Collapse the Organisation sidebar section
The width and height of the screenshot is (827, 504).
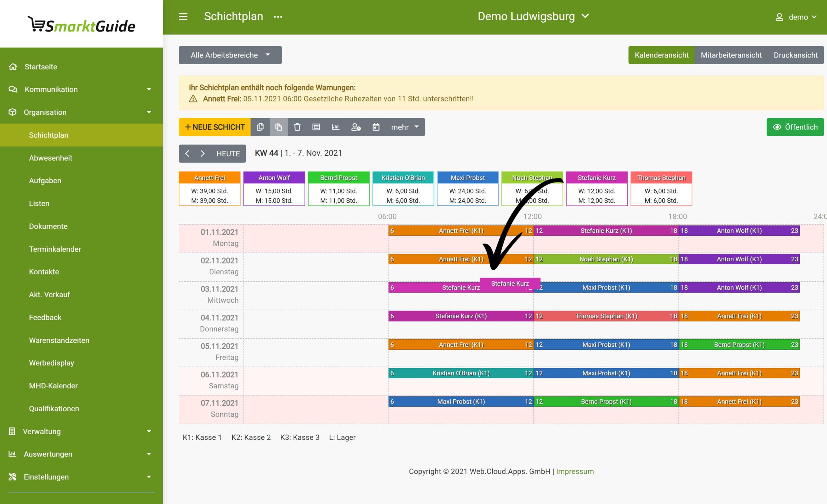81,112
